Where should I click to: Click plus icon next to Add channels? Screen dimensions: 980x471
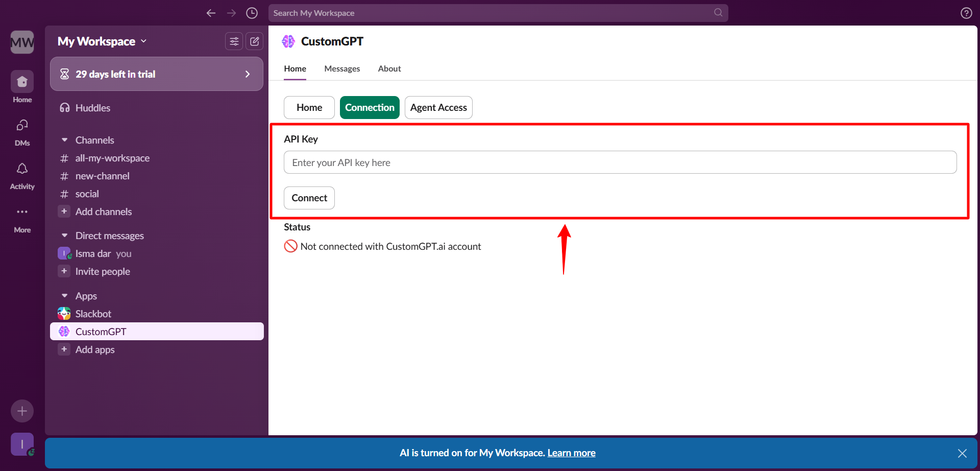point(64,211)
